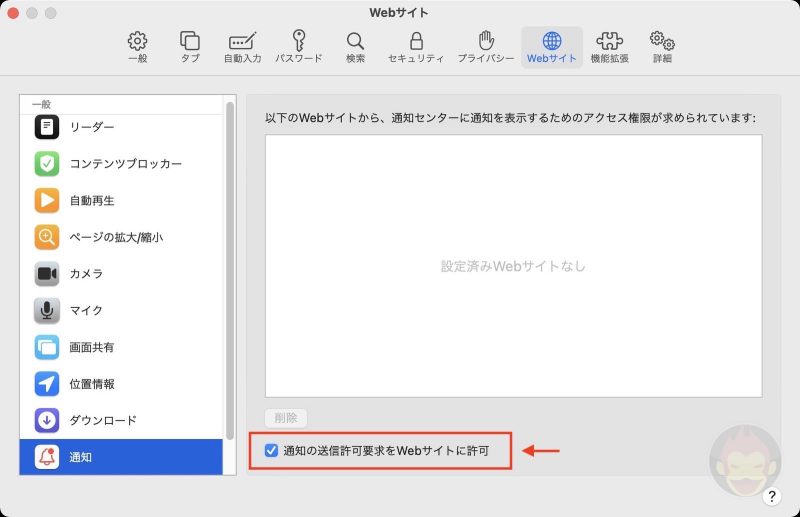Open the 一般 (General) preferences tab
Viewport: 800px width, 517px height.
click(x=137, y=47)
